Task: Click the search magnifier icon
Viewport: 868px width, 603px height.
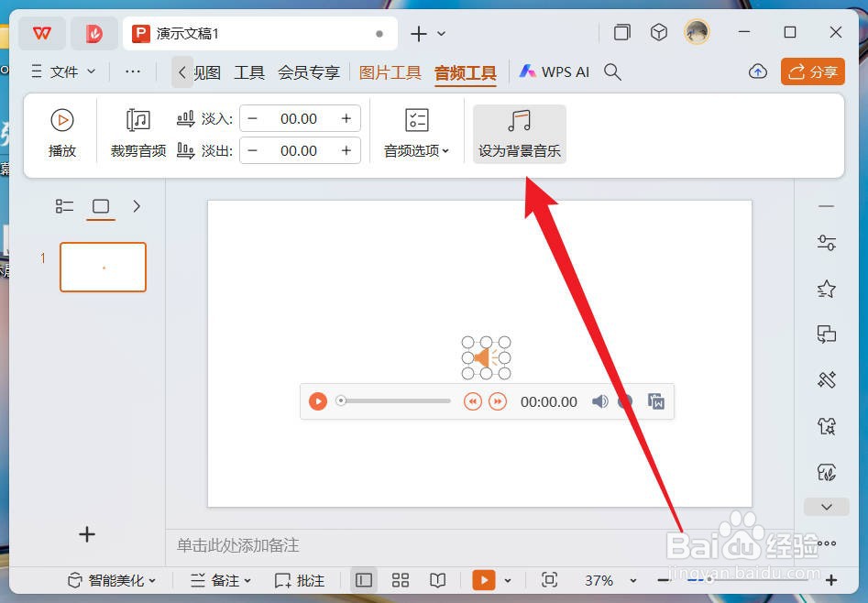Action: tap(612, 71)
